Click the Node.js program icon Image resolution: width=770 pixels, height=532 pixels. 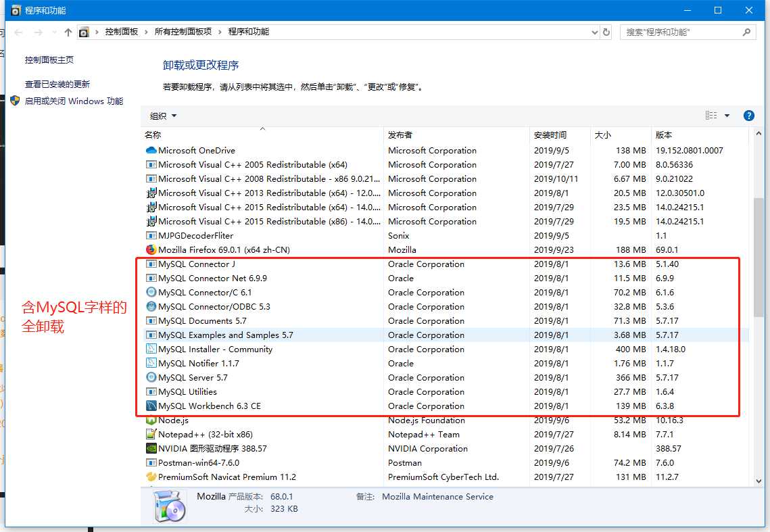(x=151, y=420)
